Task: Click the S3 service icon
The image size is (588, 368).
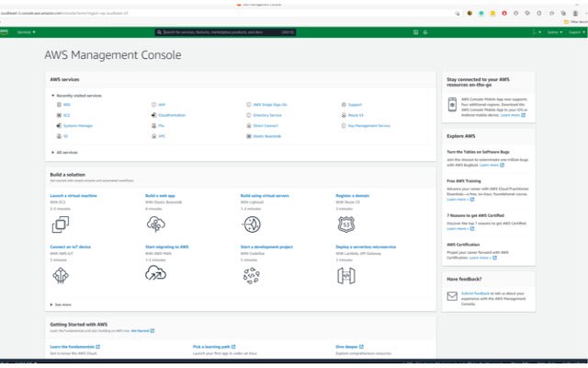Action: click(59, 136)
